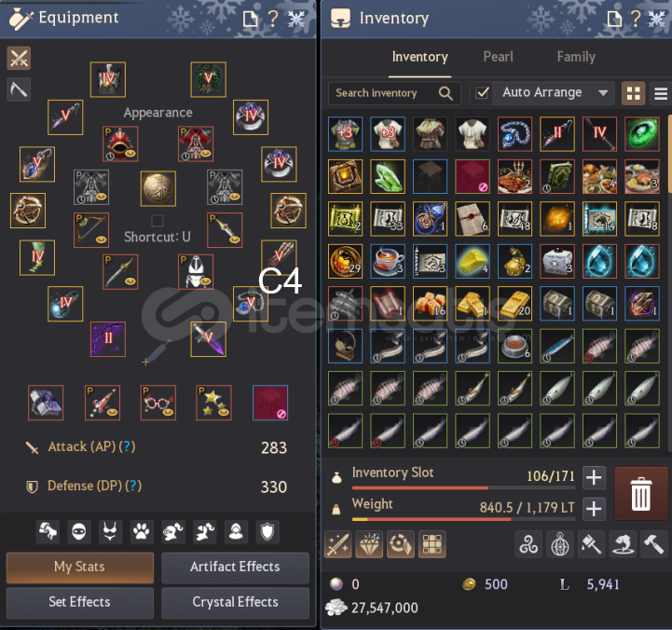Screen dimensions: 672x630
Task: Click the magnifier search icon
Action: (x=446, y=93)
